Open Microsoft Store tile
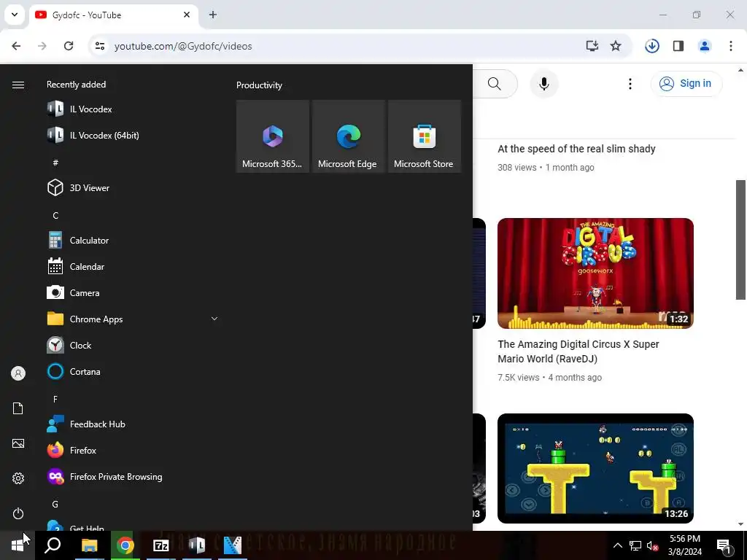Image resolution: width=747 pixels, height=560 pixels. (x=424, y=136)
